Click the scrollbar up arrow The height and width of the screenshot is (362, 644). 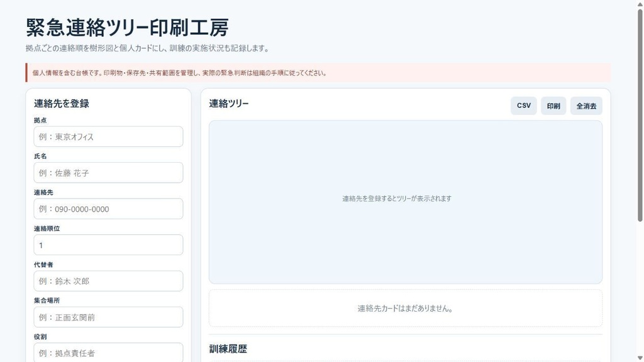[640, 3]
